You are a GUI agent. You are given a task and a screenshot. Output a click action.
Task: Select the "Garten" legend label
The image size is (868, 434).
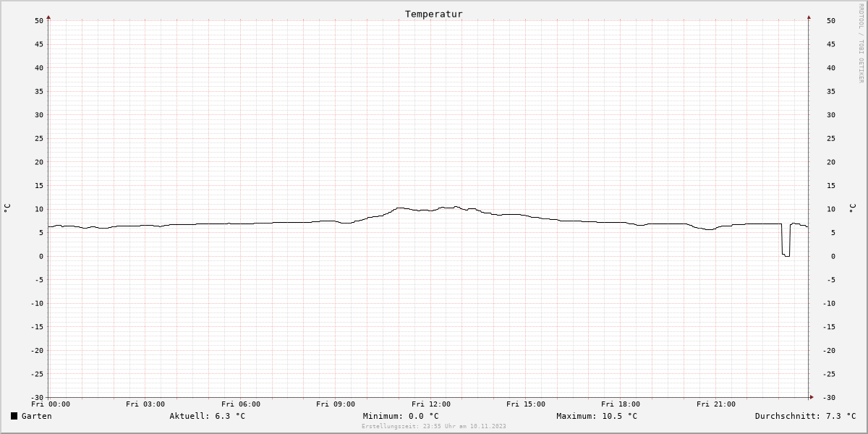coord(36,416)
